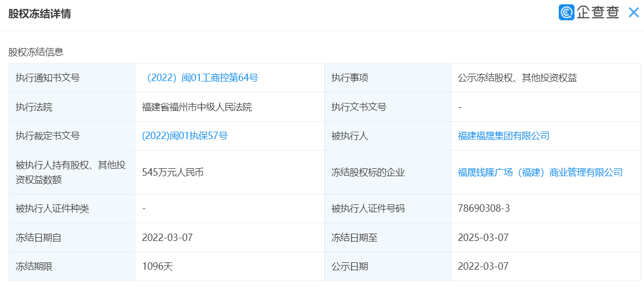
Task: Open 福晟钱隆广场(福建)商业管理有限公司 link
Action: pos(540,172)
